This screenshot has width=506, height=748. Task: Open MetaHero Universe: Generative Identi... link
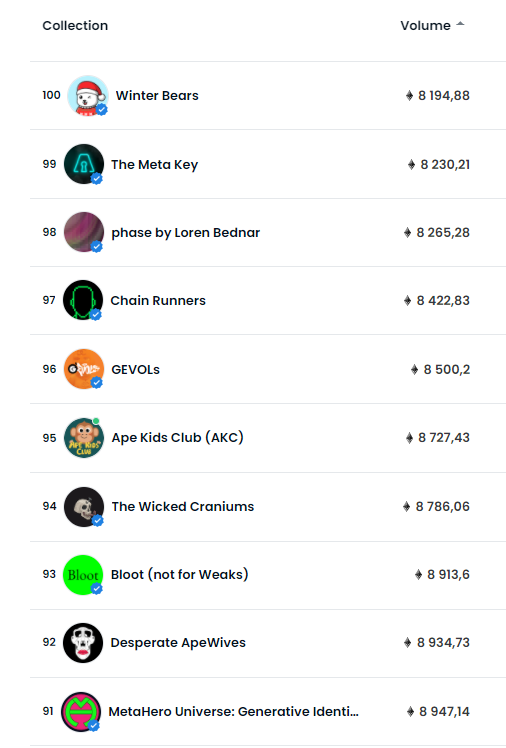pos(233,712)
